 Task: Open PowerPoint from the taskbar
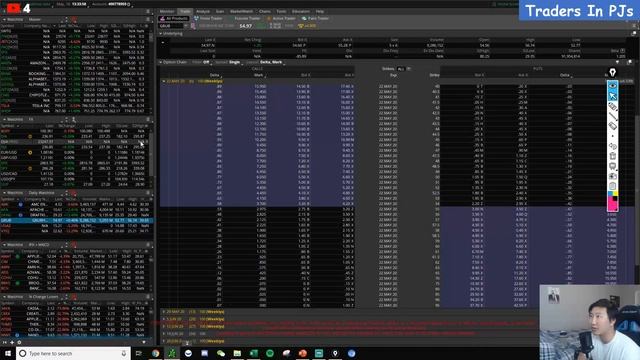(302, 353)
